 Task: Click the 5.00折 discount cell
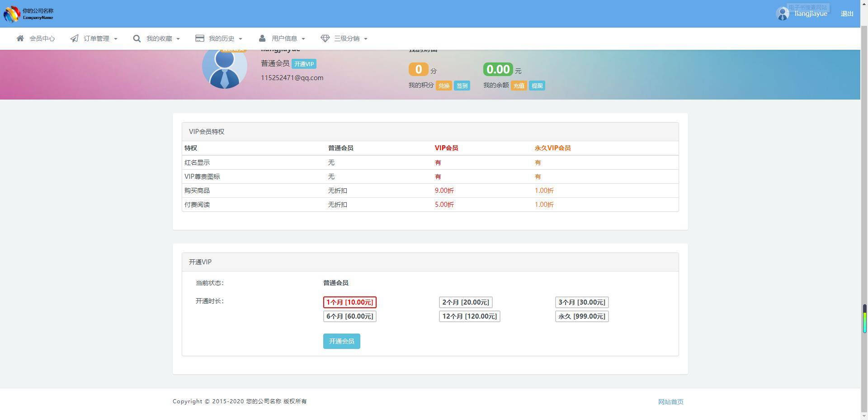[x=444, y=205]
